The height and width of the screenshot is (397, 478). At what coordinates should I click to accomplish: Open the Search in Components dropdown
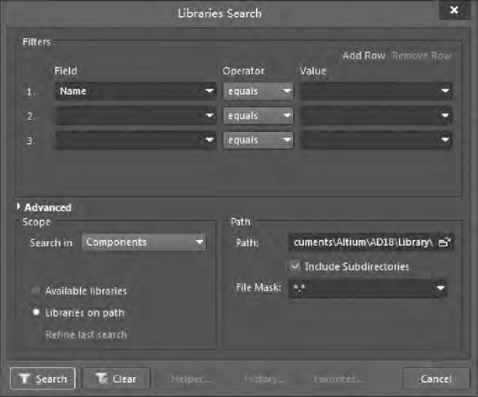(144, 242)
